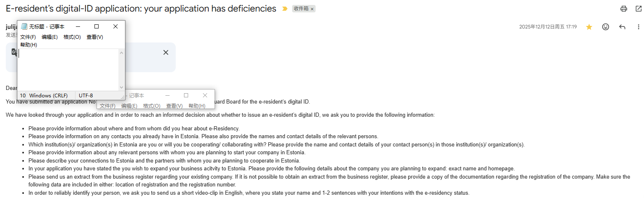This screenshot has width=644, height=198.
Task: Star this email message
Action: coord(589,27)
